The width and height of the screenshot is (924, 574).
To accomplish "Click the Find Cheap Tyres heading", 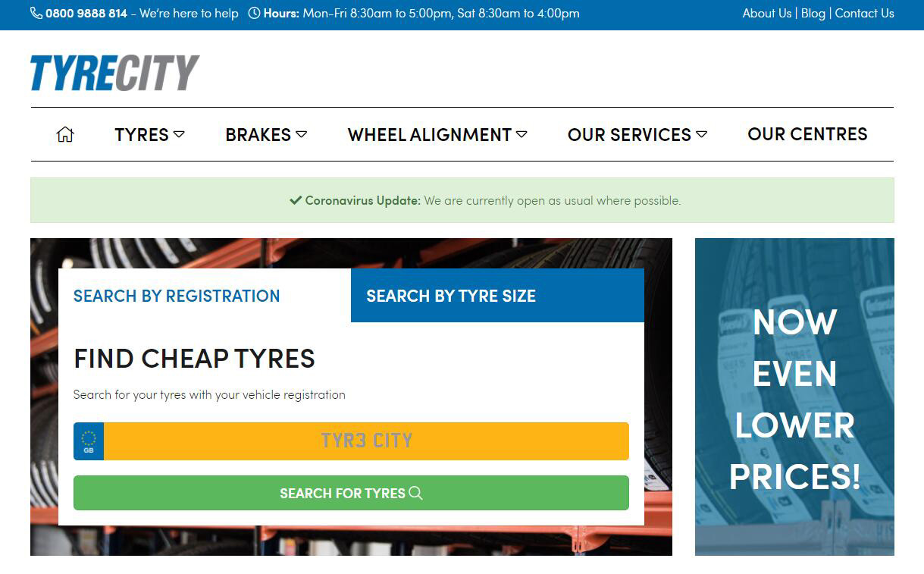I will tap(194, 359).
